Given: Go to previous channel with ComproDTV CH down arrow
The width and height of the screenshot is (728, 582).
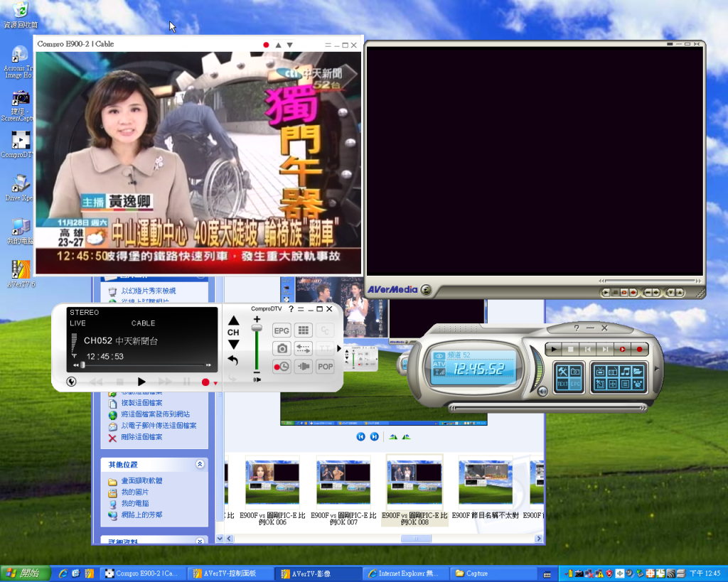Looking at the screenshot, I should [x=233, y=345].
